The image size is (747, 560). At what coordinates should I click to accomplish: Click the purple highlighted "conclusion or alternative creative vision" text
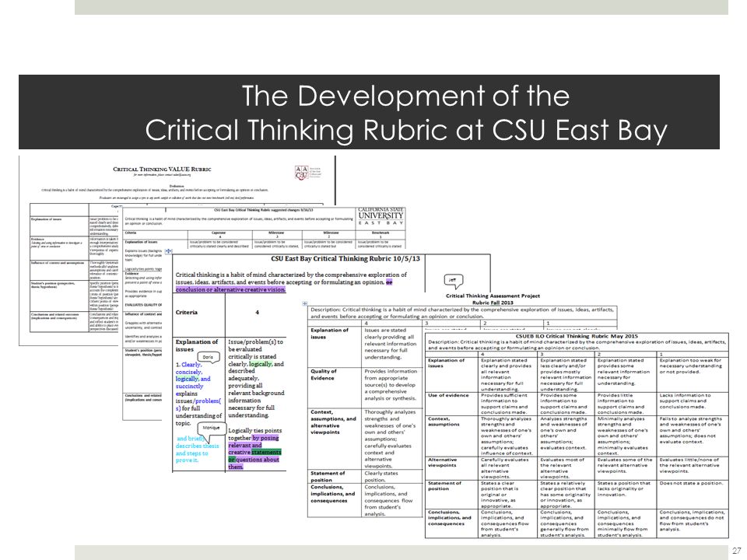(230, 289)
